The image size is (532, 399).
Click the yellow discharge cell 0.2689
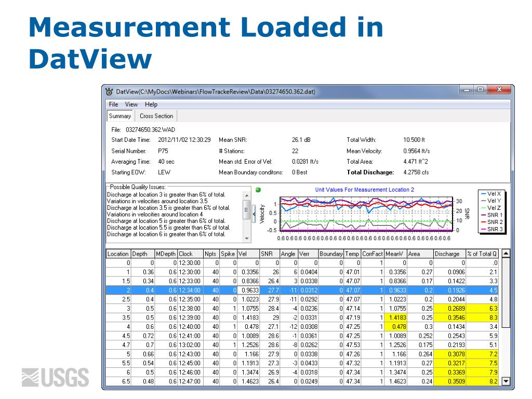(x=449, y=309)
